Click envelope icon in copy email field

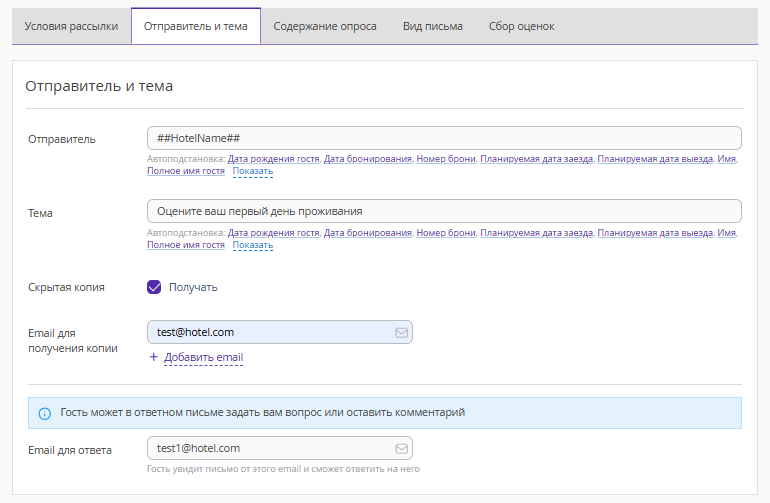(x=401, y=333)
